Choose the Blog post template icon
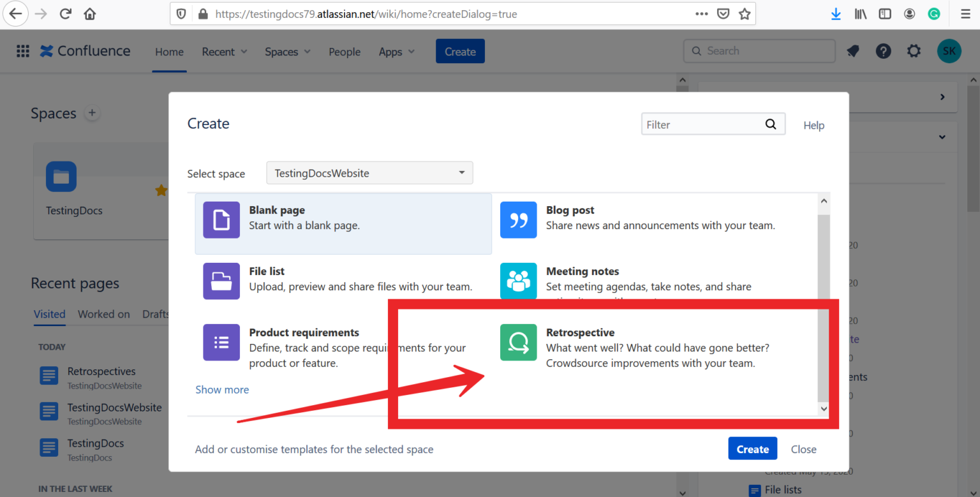 [x=518, y=220]
